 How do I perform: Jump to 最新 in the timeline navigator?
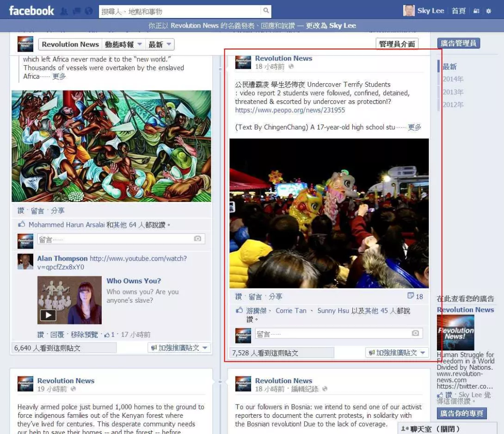449,67
